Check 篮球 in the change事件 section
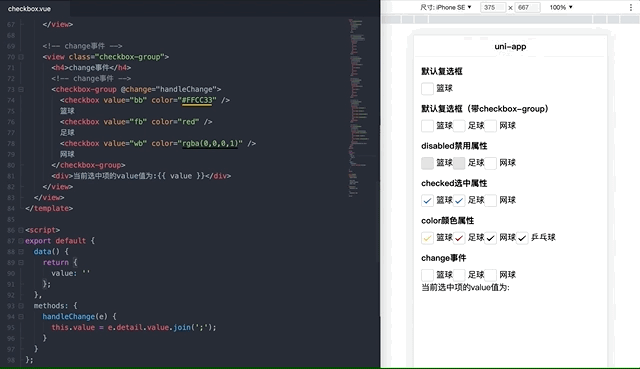 tap(427, 275)
